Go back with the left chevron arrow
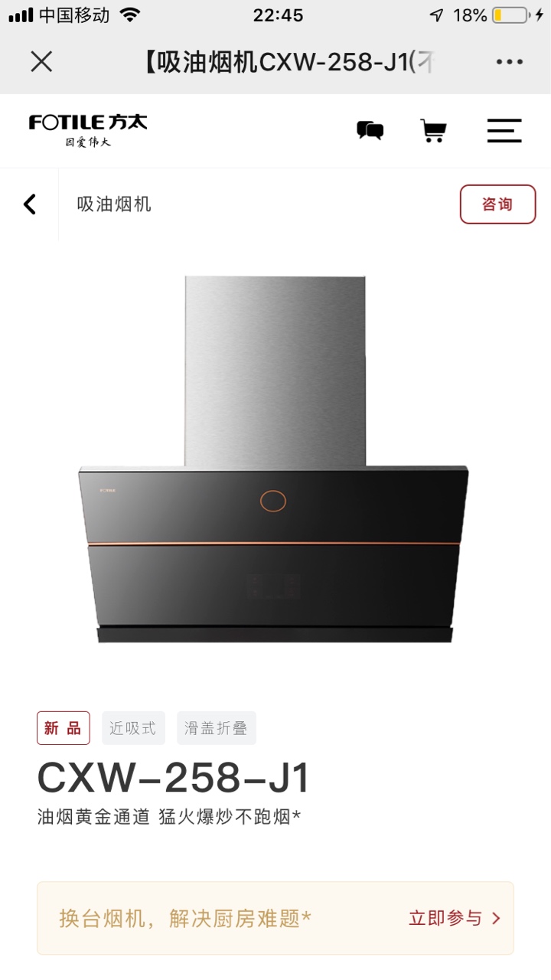Screen dimensions: 551x980 pyautogui.click(x=30, y=204)
